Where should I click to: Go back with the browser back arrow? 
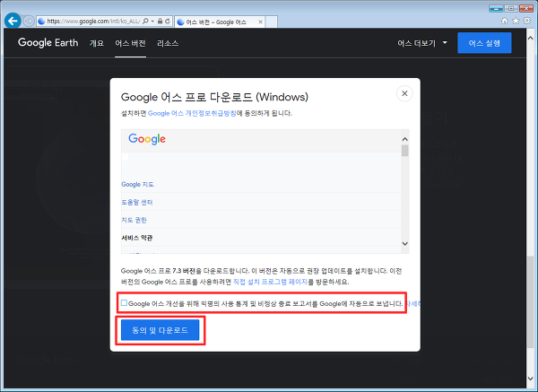13,22
